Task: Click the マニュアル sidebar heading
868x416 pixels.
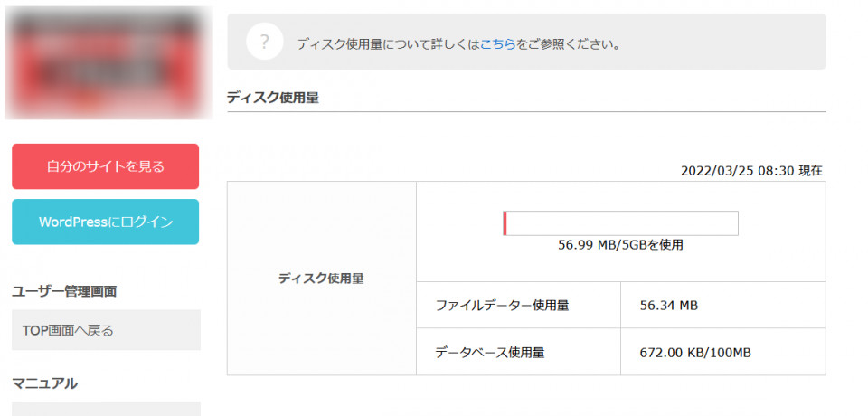Action: (44, 383)
